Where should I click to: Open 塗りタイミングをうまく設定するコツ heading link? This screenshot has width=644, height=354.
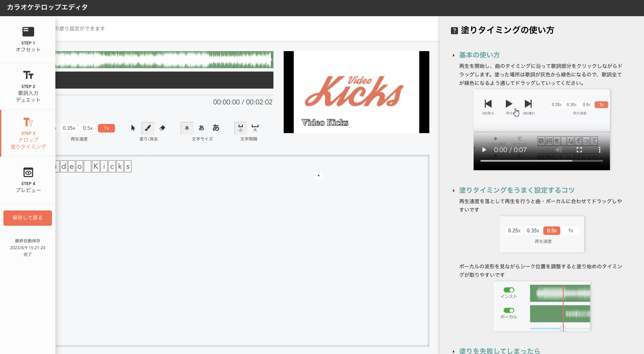(517, 190)
